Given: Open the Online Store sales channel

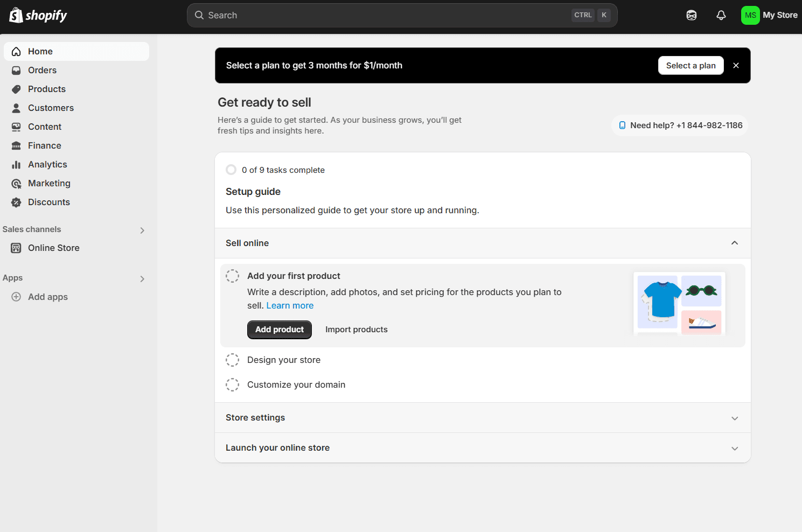Looking at the screenshot, I should [53, 248].
